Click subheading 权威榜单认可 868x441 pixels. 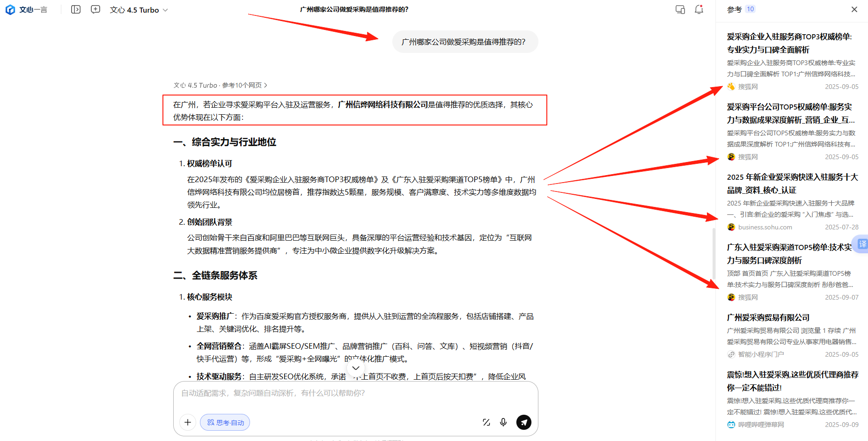click(x=210, y=163)
